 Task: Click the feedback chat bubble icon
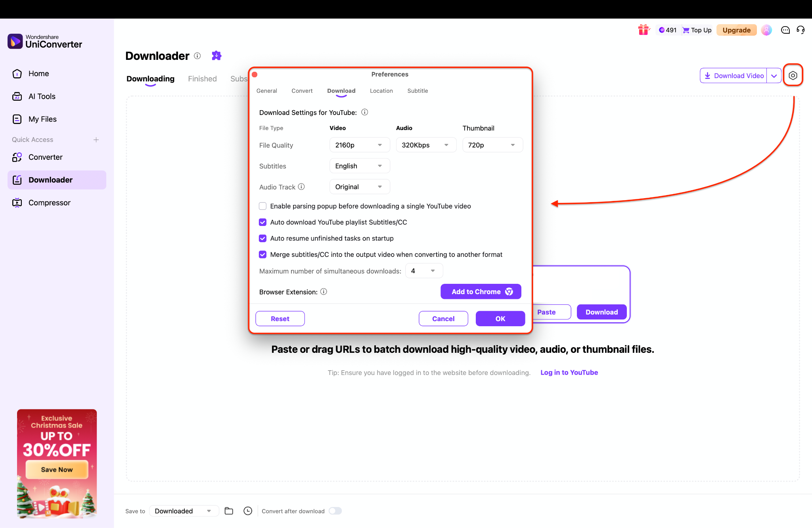click(785, 30)
